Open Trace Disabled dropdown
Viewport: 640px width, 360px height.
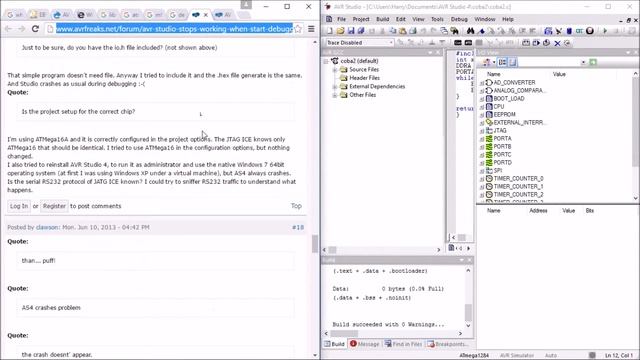point(391,42)
